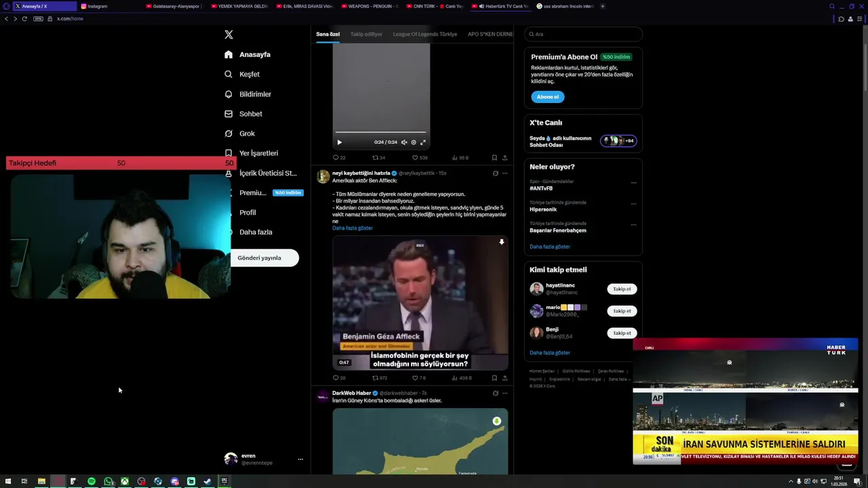Image resolution: width=868 pixels, height=488 pixels.
Task: Open the Habertürk picture-in-picture video
Action: tap(745, 401)
